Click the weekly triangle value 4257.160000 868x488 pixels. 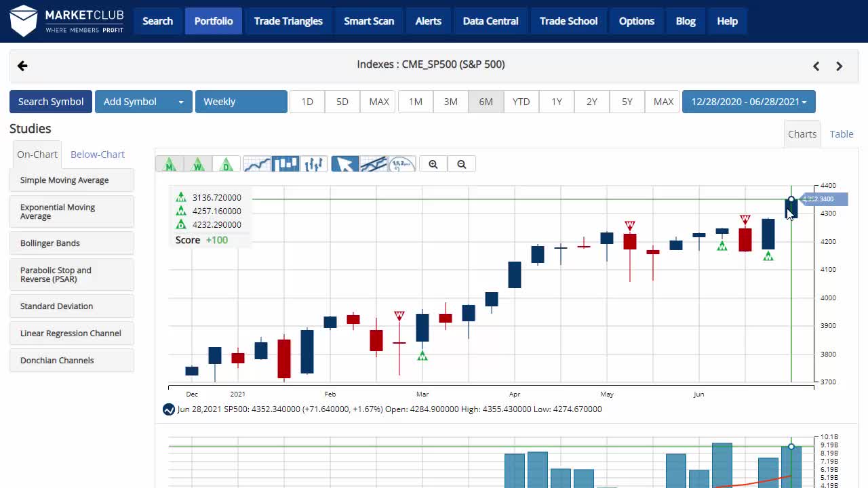[216, 211]
